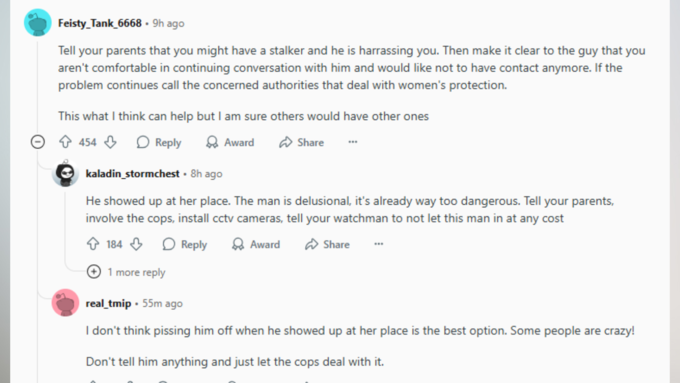680x383 pixels.
Task: Reply to kaladin_stormchest's comment
Action: click(185, 244)
